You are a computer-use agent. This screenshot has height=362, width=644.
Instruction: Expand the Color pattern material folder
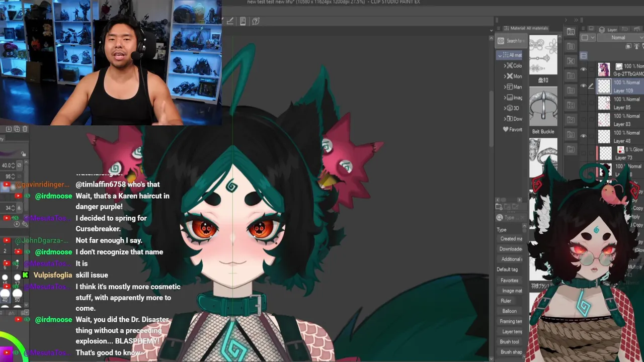click(505, 66)
